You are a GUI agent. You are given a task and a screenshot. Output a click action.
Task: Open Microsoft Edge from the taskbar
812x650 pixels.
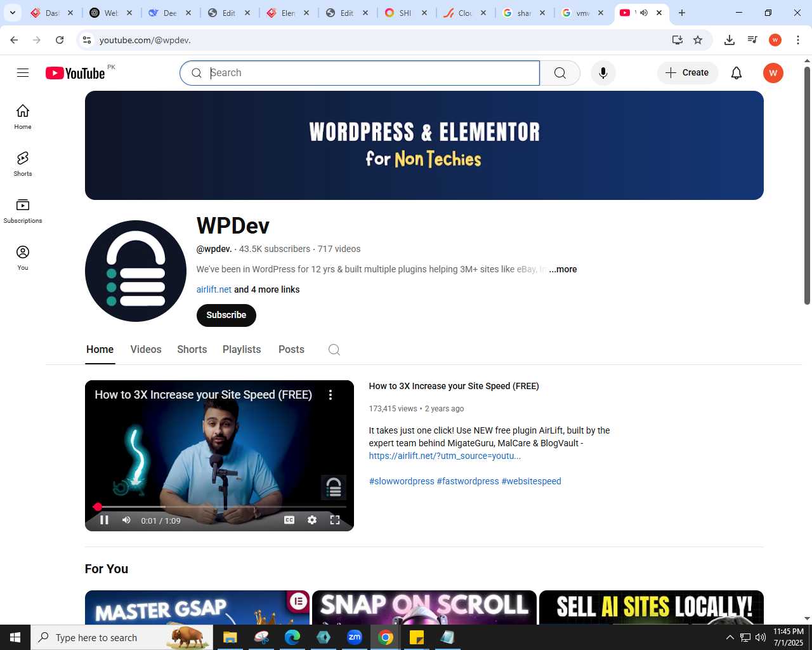pos(292,637)
